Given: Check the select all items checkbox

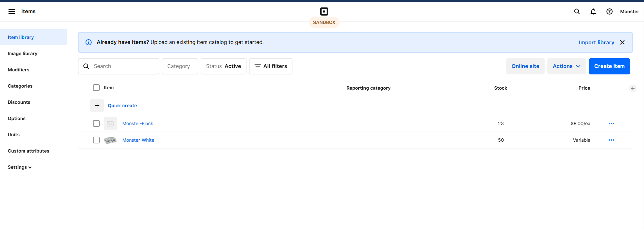Looking at the screenshot, I should (96, 88).
